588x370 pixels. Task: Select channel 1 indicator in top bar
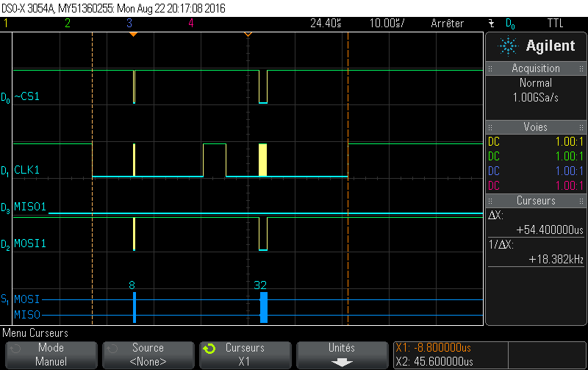pyautogui.click(x=6, y=24)
